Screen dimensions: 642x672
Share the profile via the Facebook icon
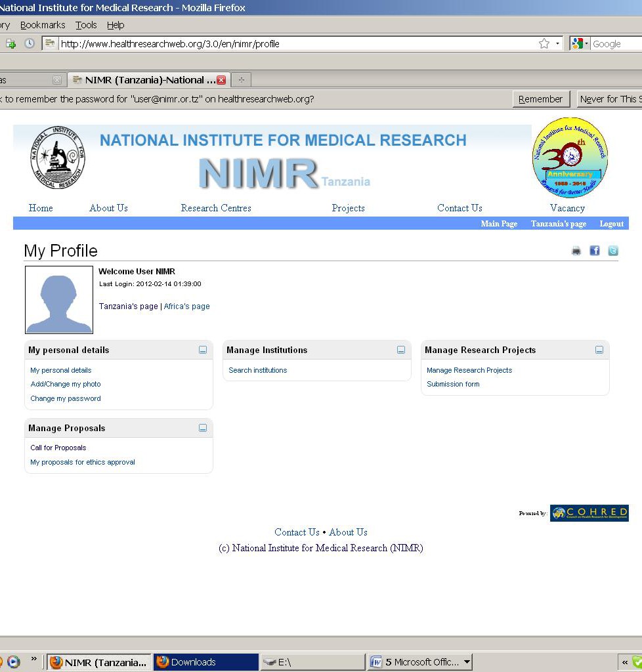595,251
